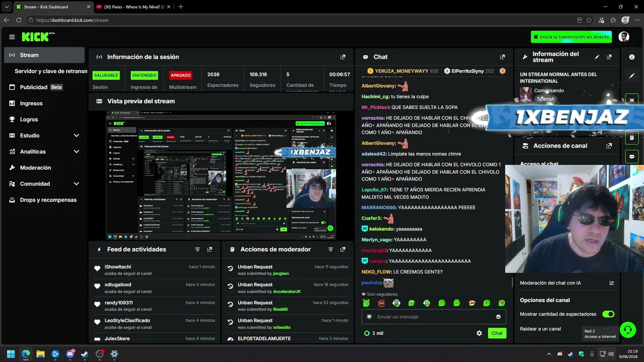Click the document icon in the right sidebar
The width and height of the screenshot is (644, 362).
tap(632, 137)
